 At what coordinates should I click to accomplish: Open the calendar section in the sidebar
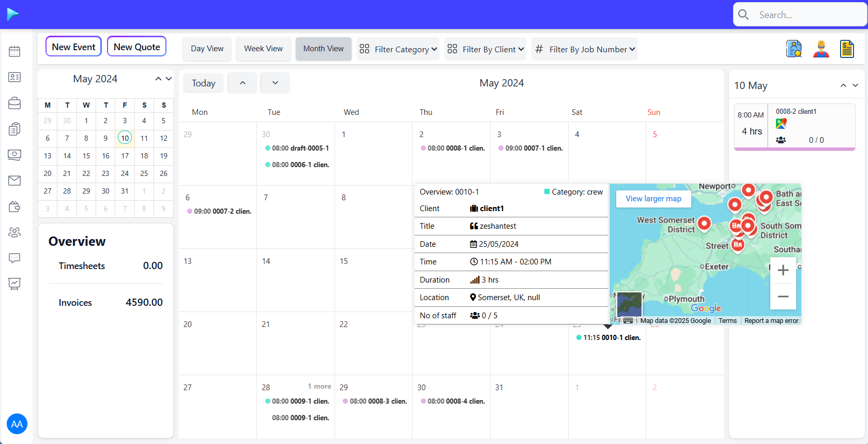pos(14,51)
